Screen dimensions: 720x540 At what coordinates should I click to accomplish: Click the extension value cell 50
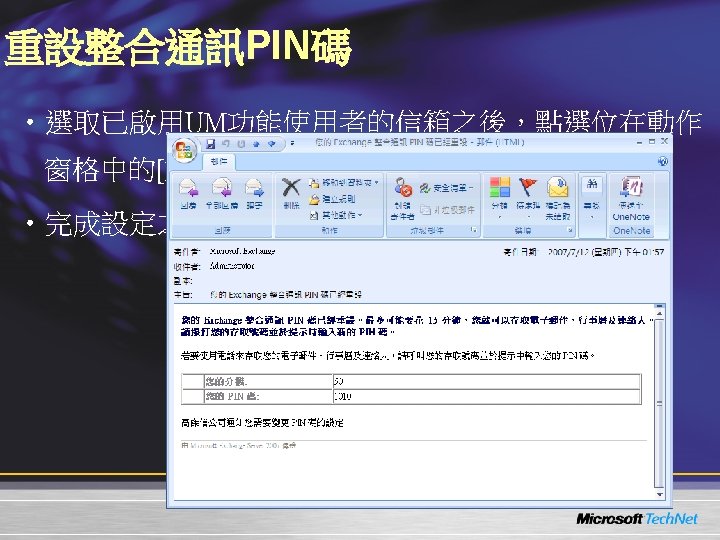(x=486, y=381)
